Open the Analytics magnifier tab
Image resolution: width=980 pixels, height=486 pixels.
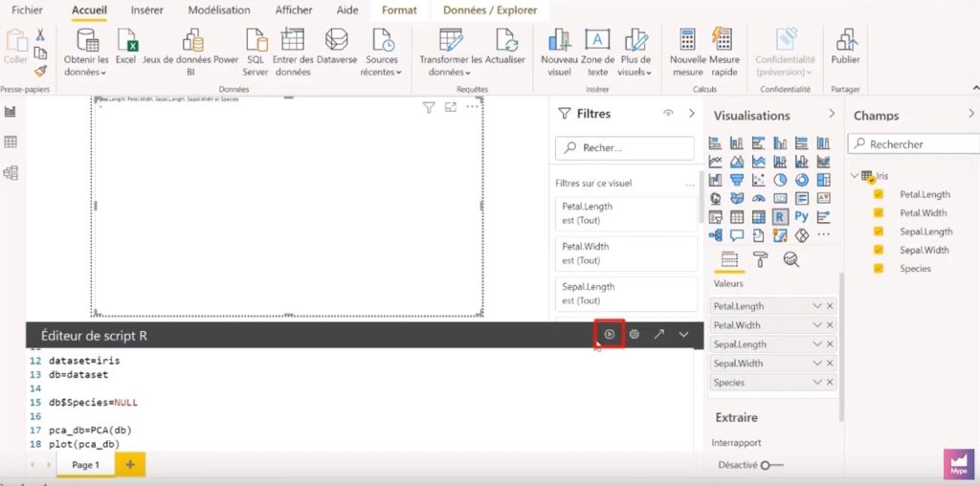(x=791, y=259)
